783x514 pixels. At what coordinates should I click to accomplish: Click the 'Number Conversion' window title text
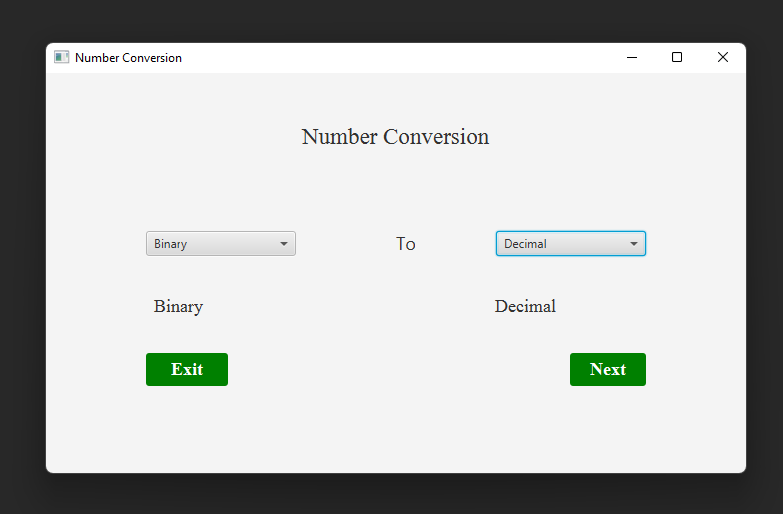[128, 58]
